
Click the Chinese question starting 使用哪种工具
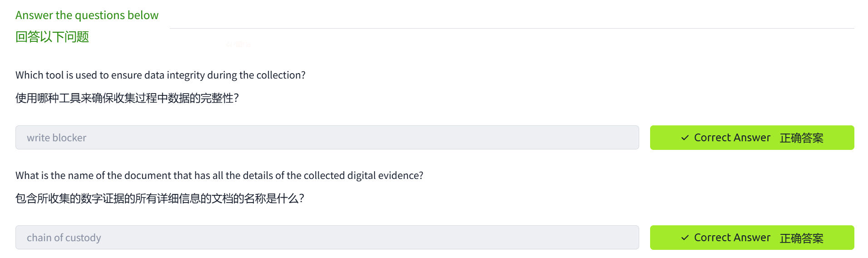127,98
